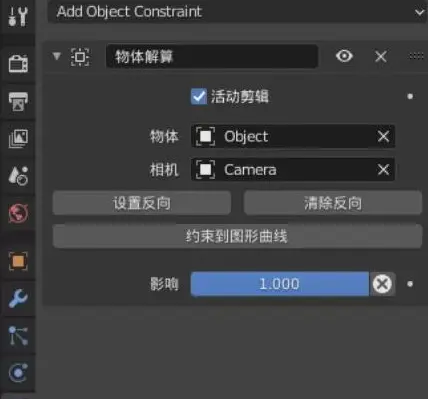Edit the constraint name field 物体解算
The image size is (428, 399).
pos(212,56)
